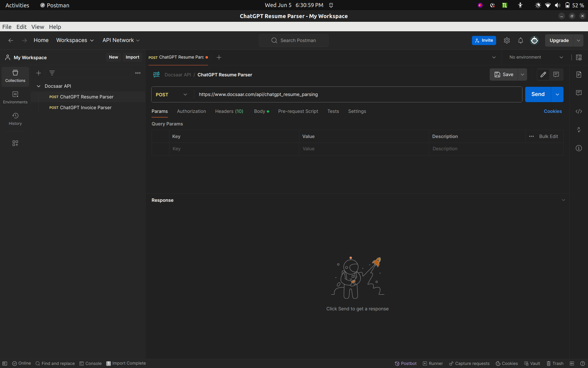Expand the API Network dropdown

click(121, 40)
